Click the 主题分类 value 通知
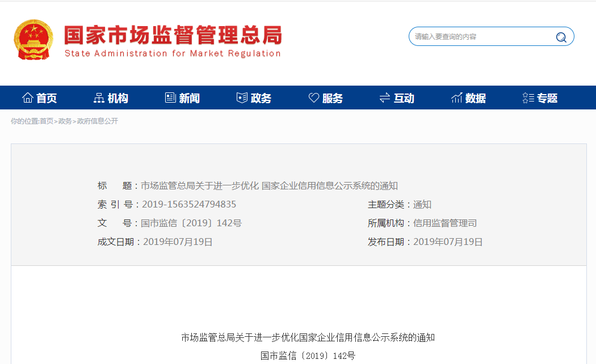This screenshot has height=364, width=596. pyautogui.click(x=422, y=204)
